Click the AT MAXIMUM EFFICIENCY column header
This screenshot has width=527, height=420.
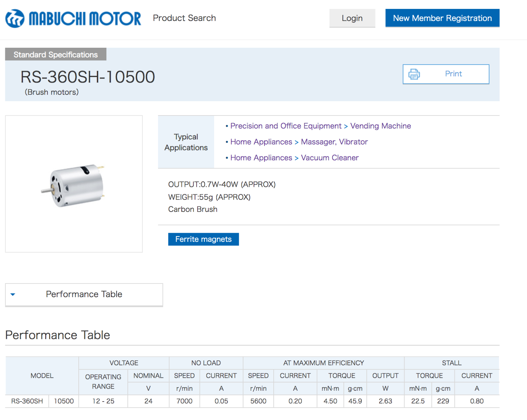(324, 363)
